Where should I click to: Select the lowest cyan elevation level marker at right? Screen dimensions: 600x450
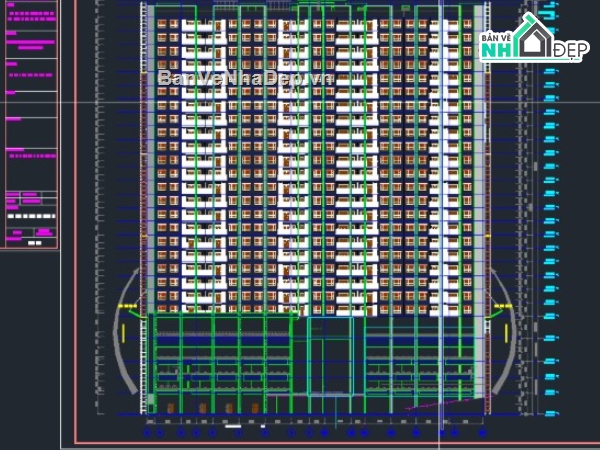(550, 413)
